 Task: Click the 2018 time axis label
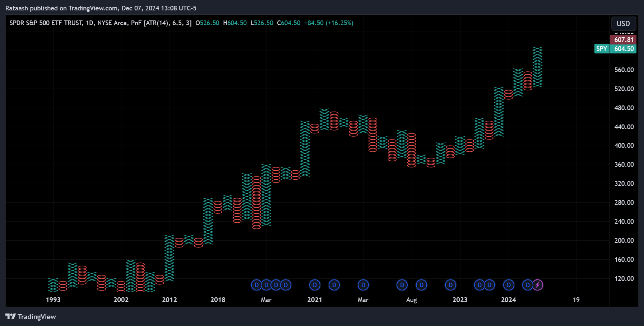pos(218,300)
